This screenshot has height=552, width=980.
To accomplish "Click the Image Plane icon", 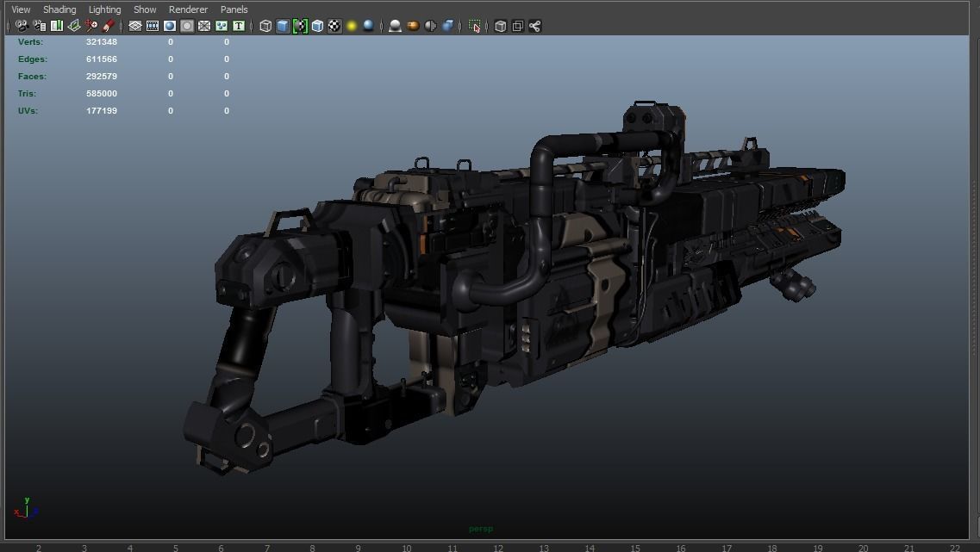I will (74, 26).
